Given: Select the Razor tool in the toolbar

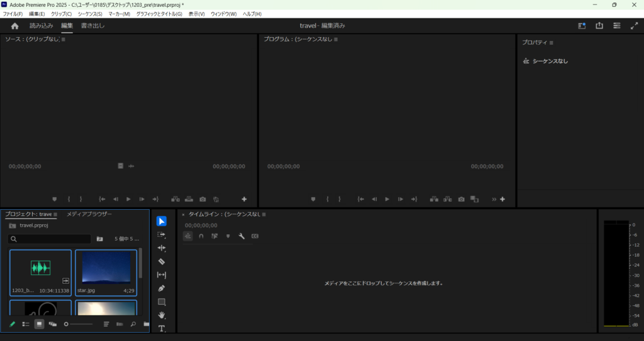Looking at the screenshot, I should point(162,261).
